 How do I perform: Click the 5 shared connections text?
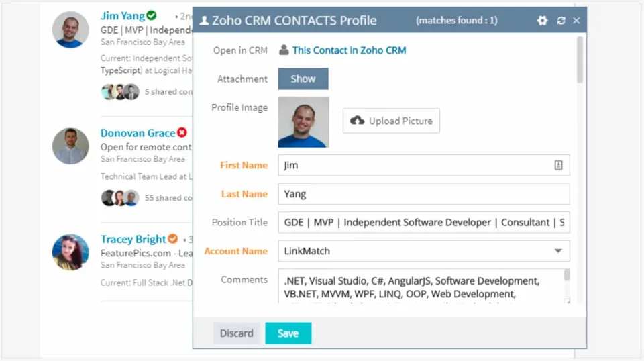click(x=168, y=91)
